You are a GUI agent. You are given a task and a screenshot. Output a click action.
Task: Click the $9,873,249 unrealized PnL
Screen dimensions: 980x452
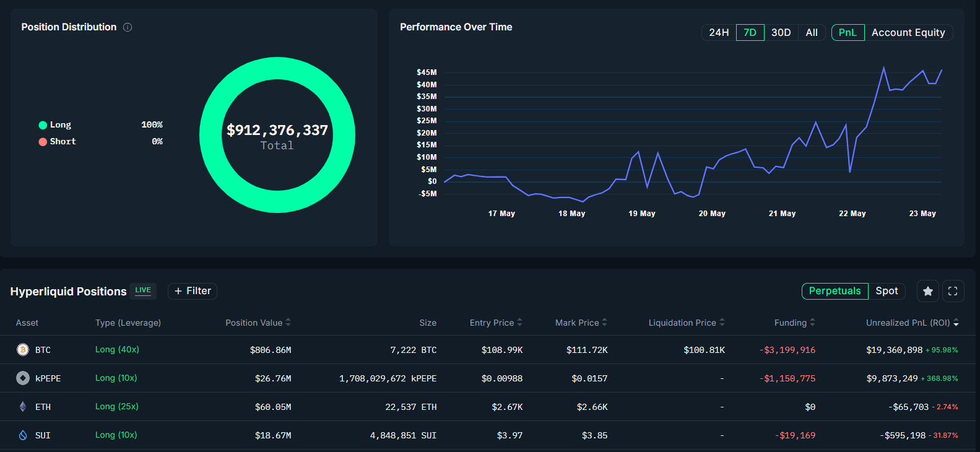pyautogui.click(x=892, y=378)
